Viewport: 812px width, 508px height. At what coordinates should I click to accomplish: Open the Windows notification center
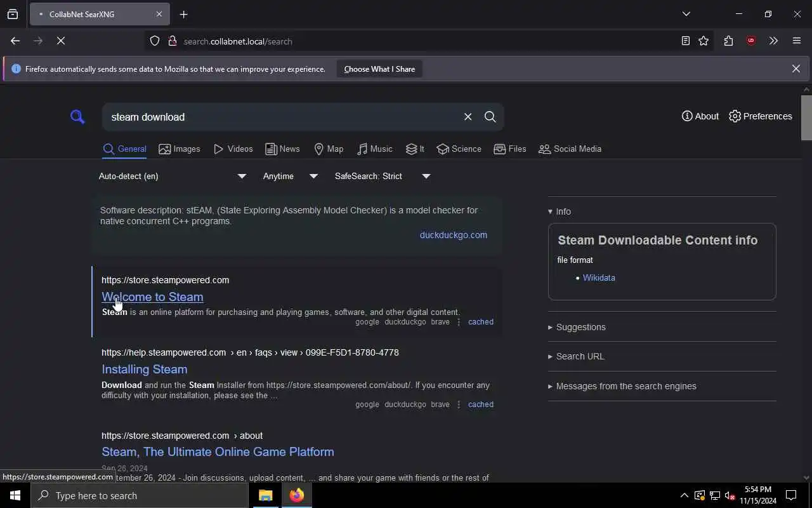point(791,495)
